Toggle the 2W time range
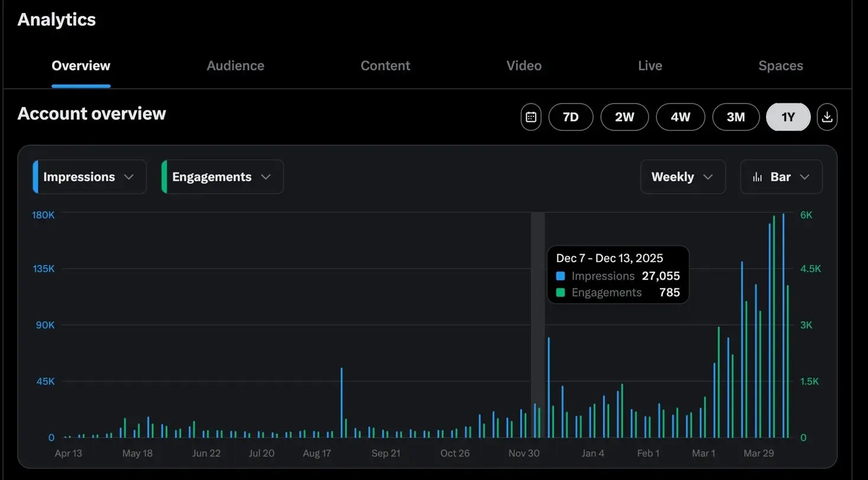 [x=624, y=116]
